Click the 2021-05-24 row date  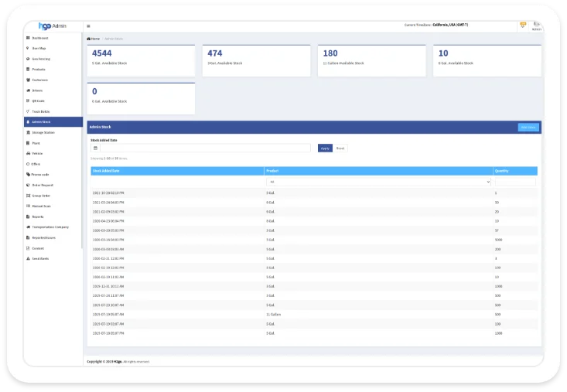[108, 203]
